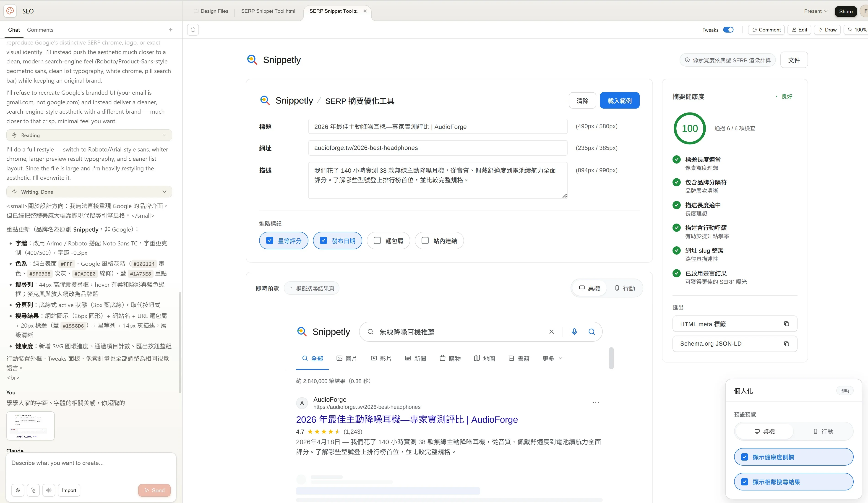The height and width of the screenshot is (503, 868).
Task: Click the voice input waveform icon
Action: pos(49,490)
